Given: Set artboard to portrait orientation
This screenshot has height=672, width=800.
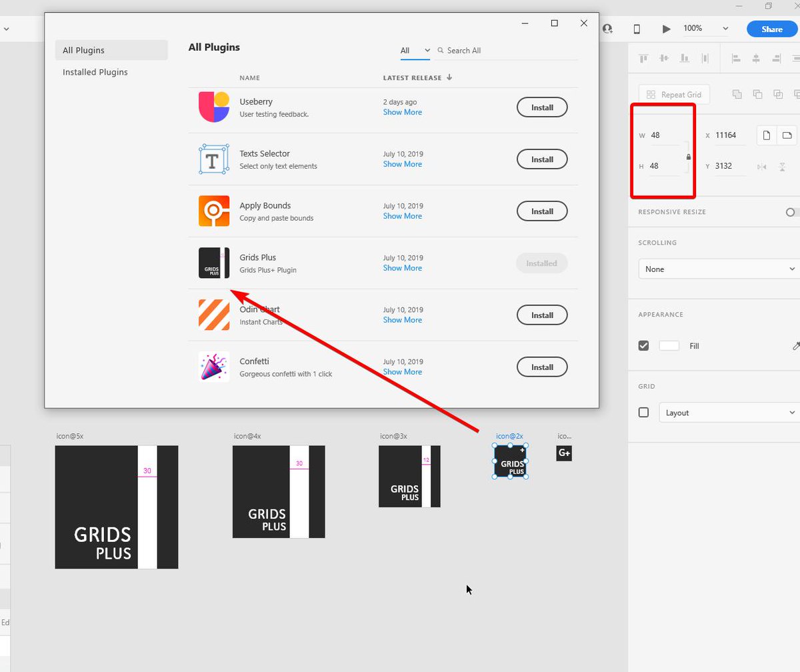Looking at the screenshot, I should click(x=767, y=135).
